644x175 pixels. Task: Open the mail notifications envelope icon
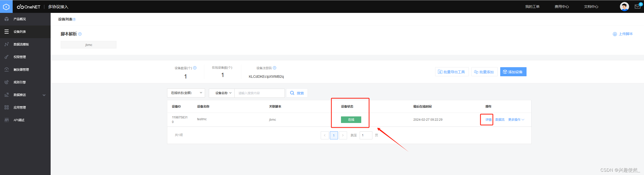(637, 7)
